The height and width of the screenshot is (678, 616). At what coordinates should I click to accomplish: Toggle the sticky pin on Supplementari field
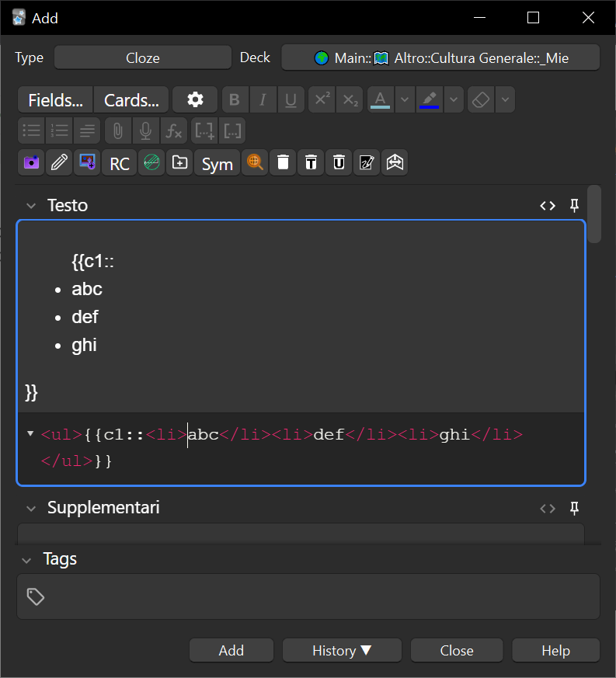pyautogui.click(x=575, y=508)
